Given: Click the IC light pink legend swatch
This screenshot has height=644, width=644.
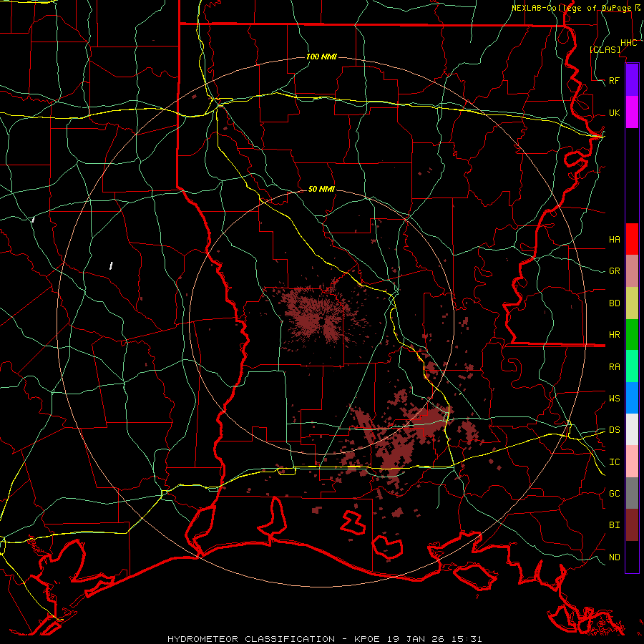Looking at the screenshot, I should click(x=632, y=462).
